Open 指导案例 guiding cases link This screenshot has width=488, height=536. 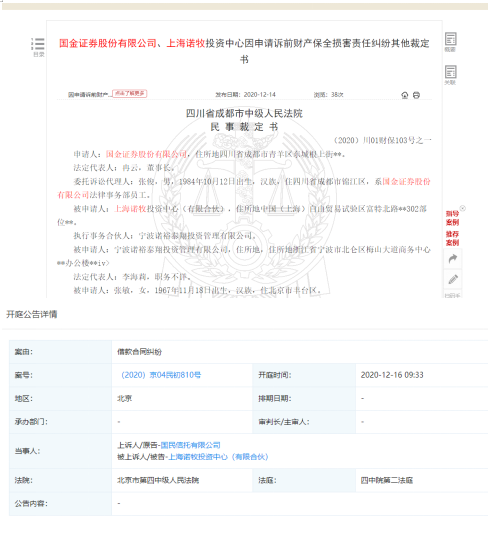452,218
